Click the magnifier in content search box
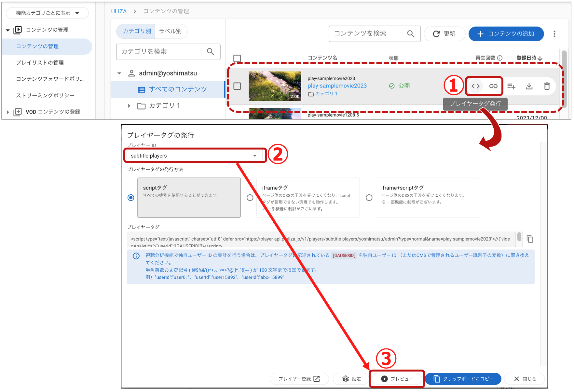Viewport: 574px width, 392px height. pos(411,34)
